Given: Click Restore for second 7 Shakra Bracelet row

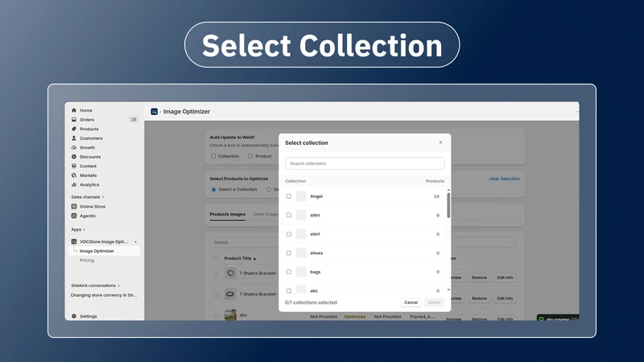Looking at the screenshot, I should pyautogui.click(x=479, y=298).
